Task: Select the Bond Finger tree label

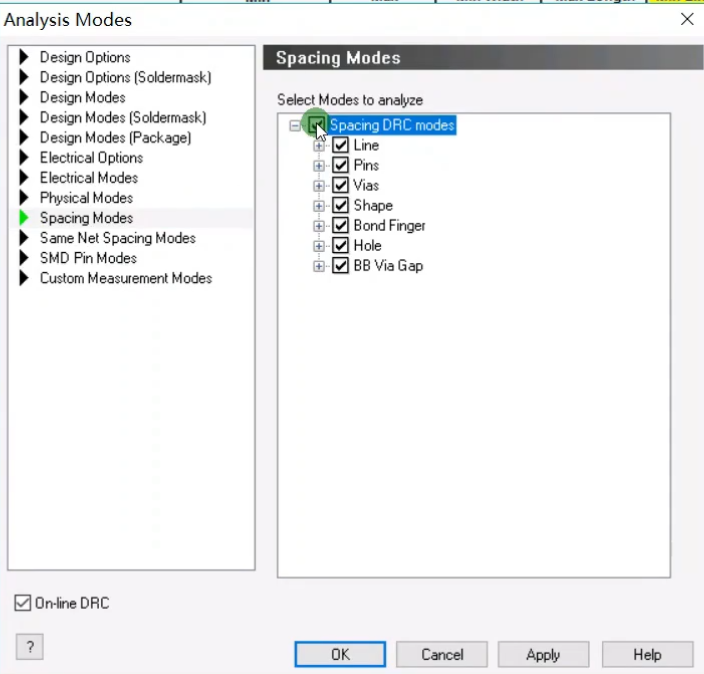Action: click(x=389, y=225)
